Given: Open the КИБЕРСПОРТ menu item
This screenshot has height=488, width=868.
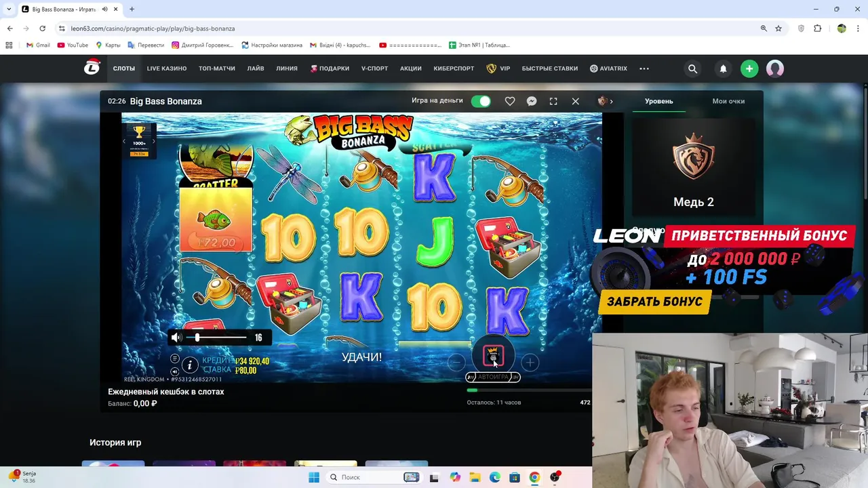Looking at the screenshot, I should pos(454,68).
